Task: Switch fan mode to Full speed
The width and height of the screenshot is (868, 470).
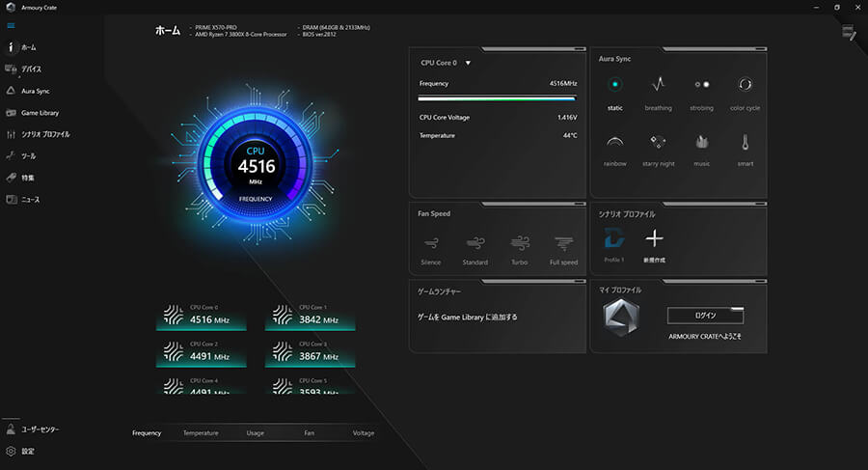Action: click(563, 244)
